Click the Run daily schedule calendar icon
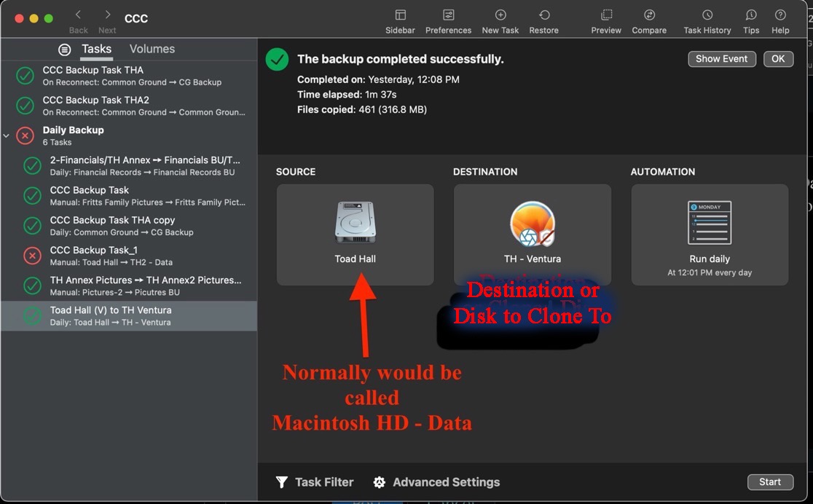Viewport: 813px width, 504px height. click(x=710, y=222)
